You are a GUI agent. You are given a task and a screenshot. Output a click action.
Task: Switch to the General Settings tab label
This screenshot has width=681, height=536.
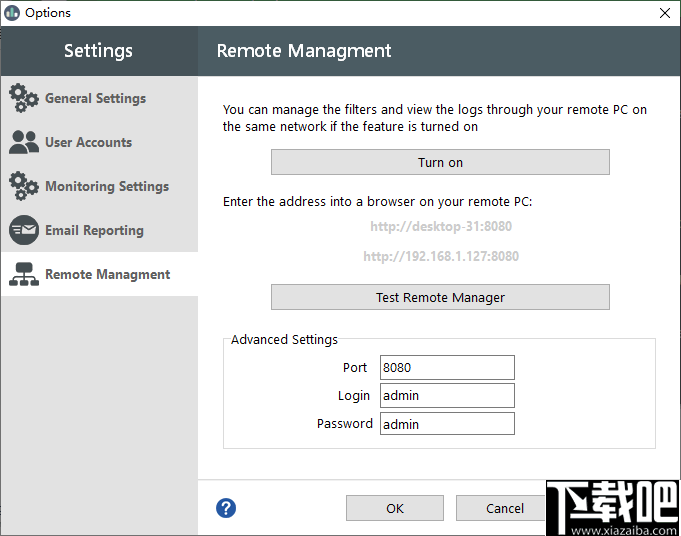pyautogui.click(x=95, y=98)
